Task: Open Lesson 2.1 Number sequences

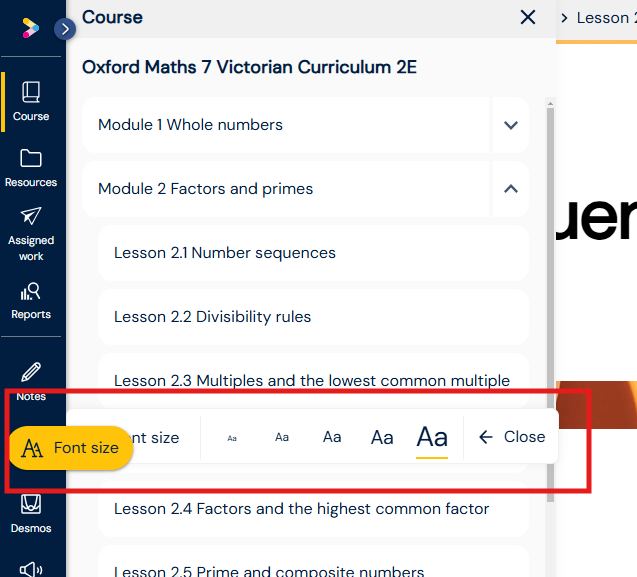Action: pyautogui.click(x=313, y=253)
